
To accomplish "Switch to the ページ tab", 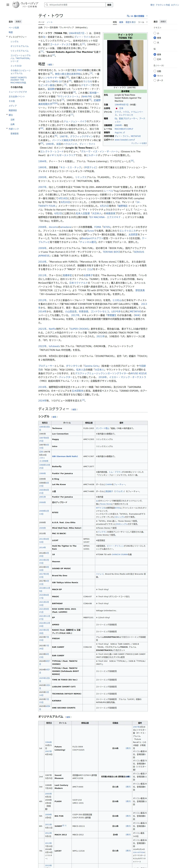I will [41, 22].
